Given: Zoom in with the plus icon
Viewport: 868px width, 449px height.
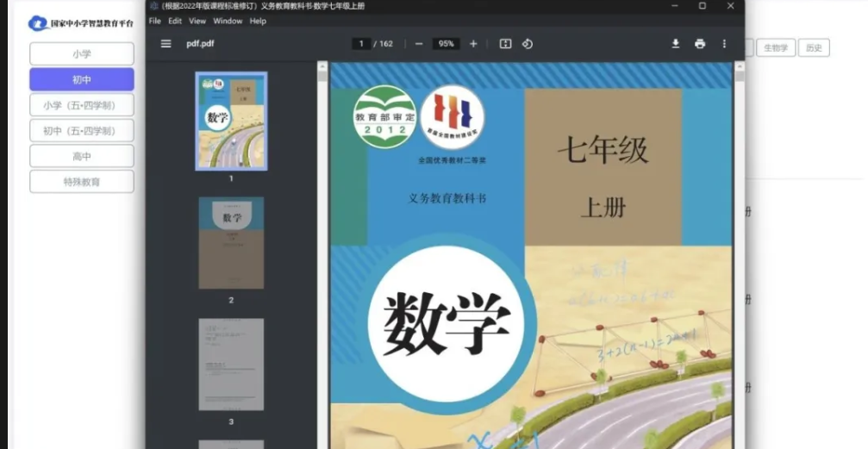Looking at the screenshot, I should point(473,44).
